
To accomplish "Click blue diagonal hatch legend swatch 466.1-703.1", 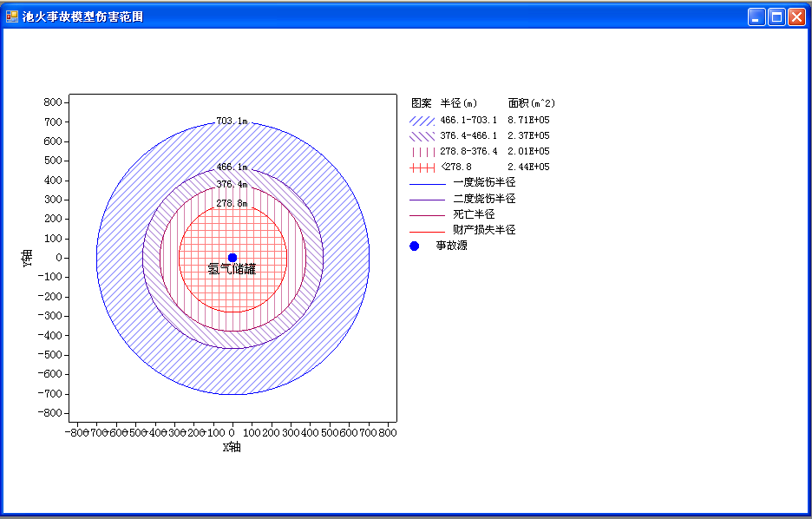I will point(422,121).
